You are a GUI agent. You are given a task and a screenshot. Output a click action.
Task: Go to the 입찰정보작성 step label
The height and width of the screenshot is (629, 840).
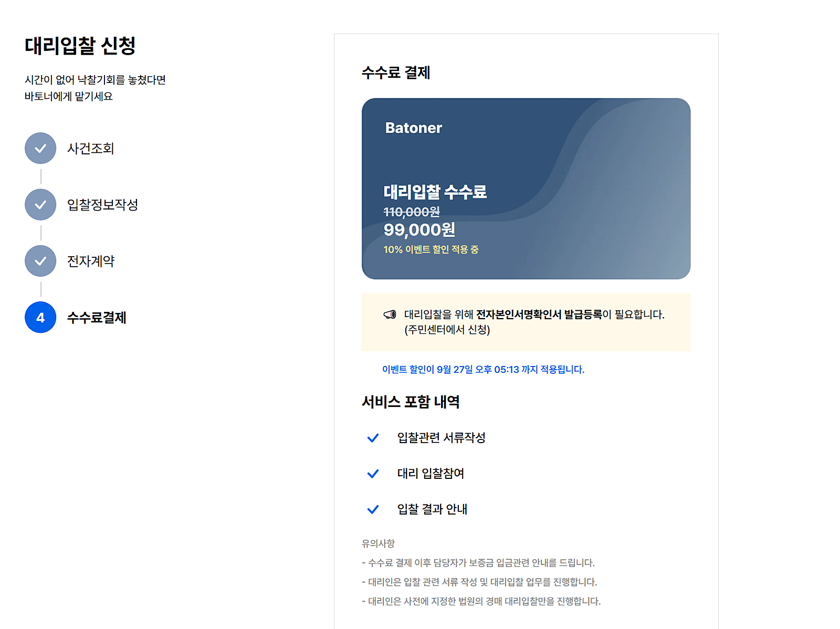tap(102, 205)
